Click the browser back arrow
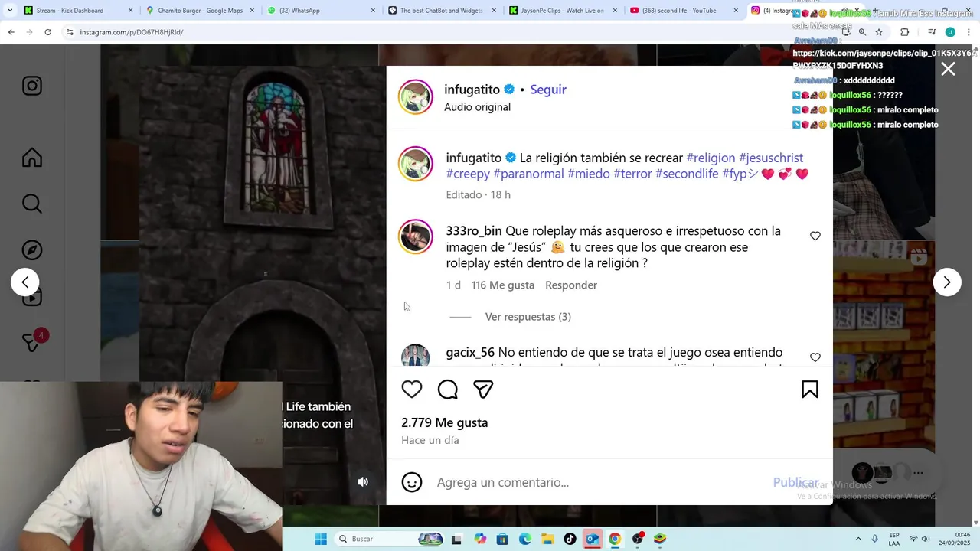Viewport: 980px width, 551px height. pos(11,32)
